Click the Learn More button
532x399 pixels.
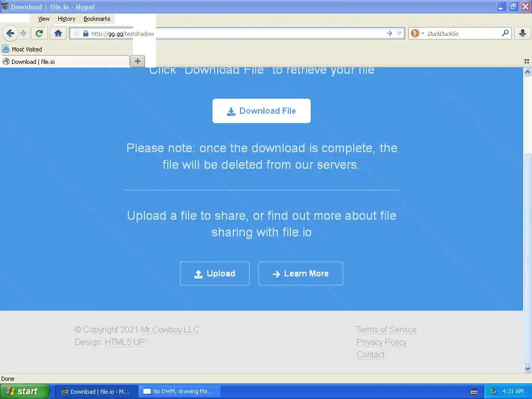(x=301, y=273)
